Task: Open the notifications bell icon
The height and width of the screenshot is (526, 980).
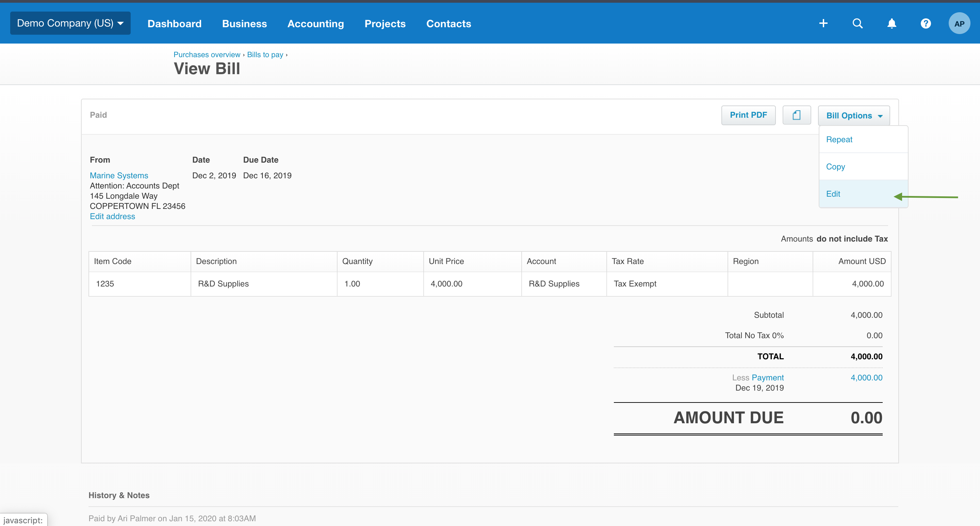Action: 892,23
